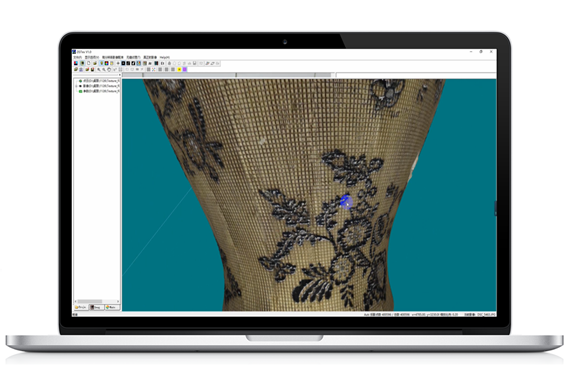569x392 pixels.
Task: Click left arrow of tree panel scrollbar
Action: pos(75,301)
